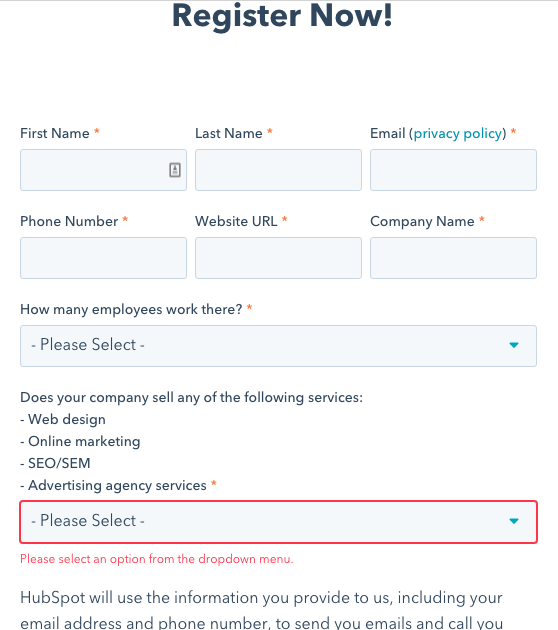The height and width of the screenshot is (630, 558).
Task: Click the teal arrow on the red-outlined services dropdown
Action: (514, 521)
